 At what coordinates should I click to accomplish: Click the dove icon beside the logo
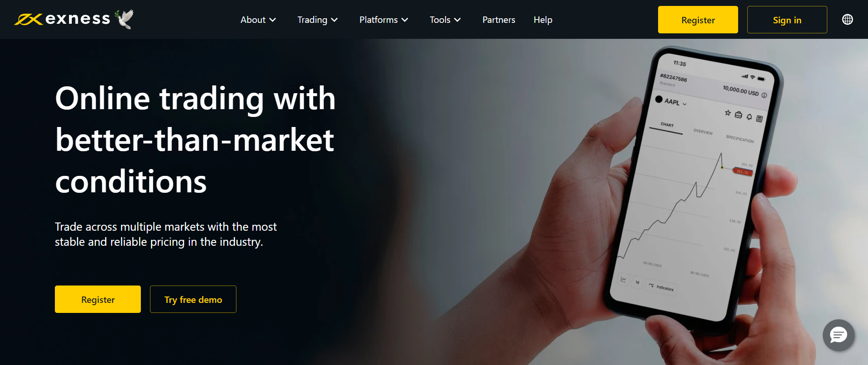point(124,19)
